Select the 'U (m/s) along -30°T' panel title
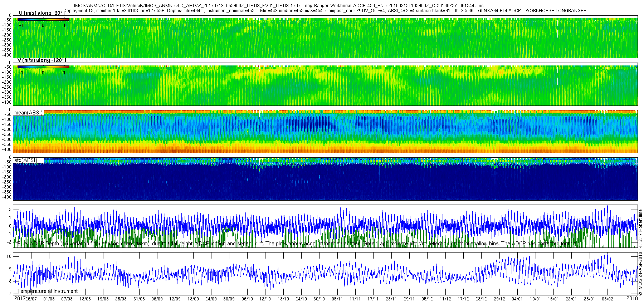Screen dimensions: 644x304 tap(42, 13)
